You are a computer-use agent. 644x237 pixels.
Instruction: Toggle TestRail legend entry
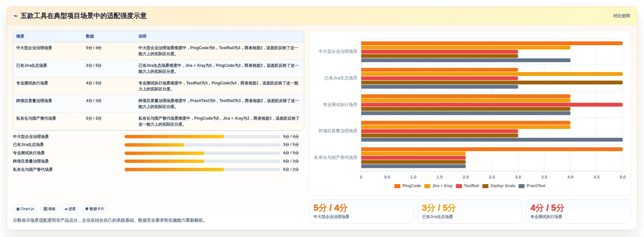468,186
